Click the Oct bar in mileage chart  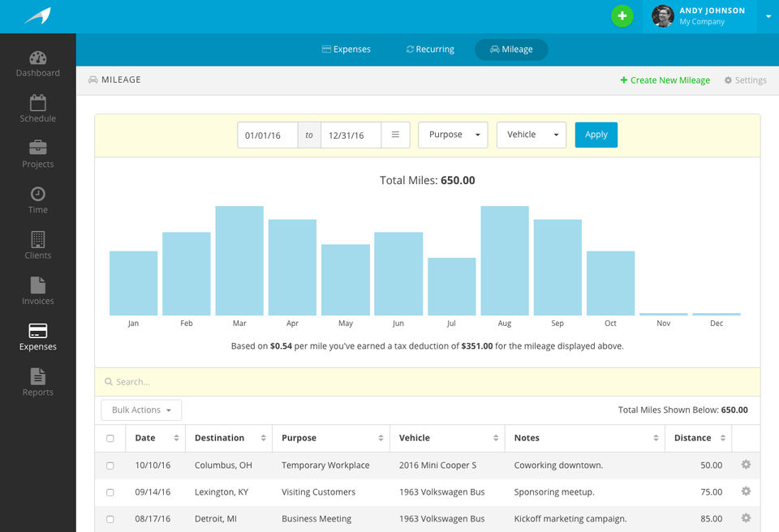(610, 283)
